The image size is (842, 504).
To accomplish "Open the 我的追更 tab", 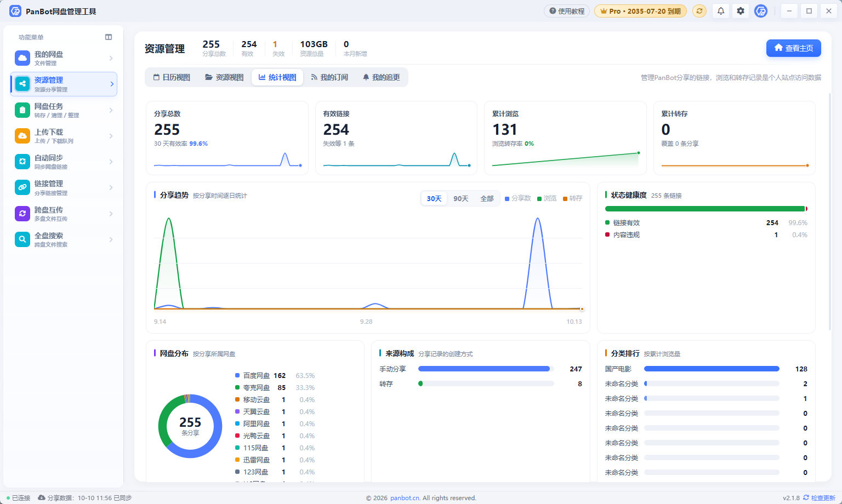I will pyautogui.click(x=381, y=77).
